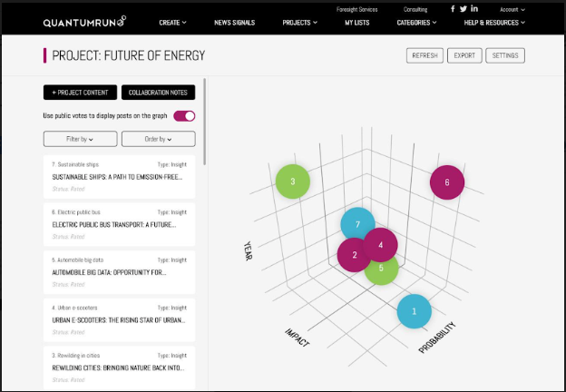The image size is (566, 392).
Task: Open the Consulting link
Action: pyautogui.click(x=415, y=9)
